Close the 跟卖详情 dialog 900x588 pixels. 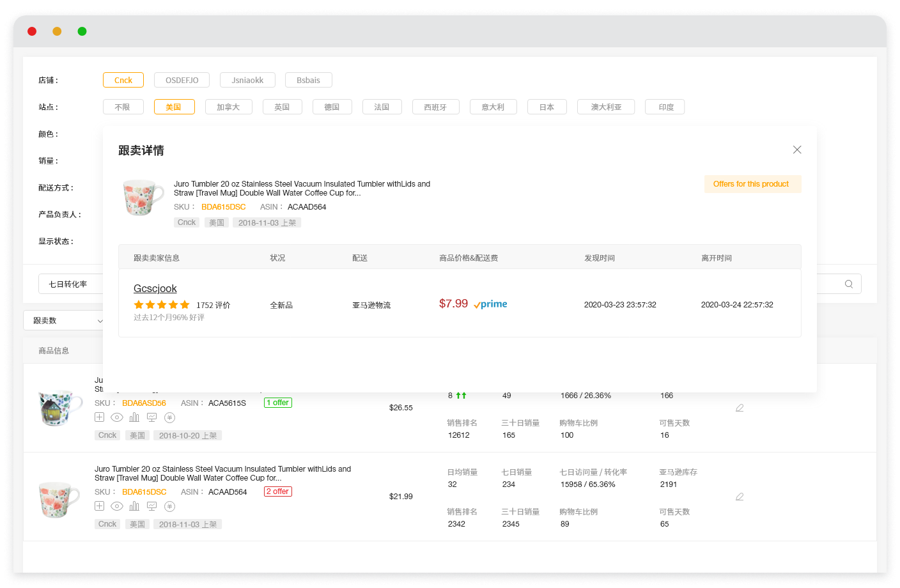[796, 150]
